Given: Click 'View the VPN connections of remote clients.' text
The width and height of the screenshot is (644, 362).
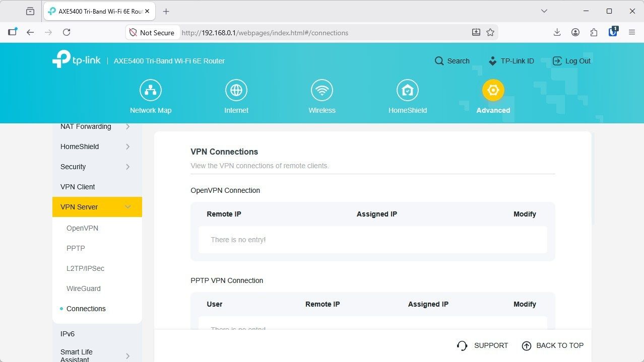Looking at the screenshot, I should 260,166.
